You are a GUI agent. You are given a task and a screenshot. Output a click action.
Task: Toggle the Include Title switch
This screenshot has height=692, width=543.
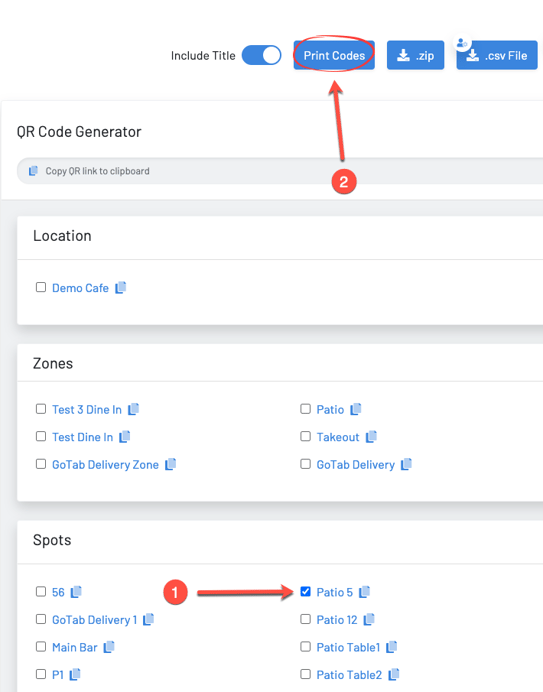pyautogui.click(x=261, y=56)
